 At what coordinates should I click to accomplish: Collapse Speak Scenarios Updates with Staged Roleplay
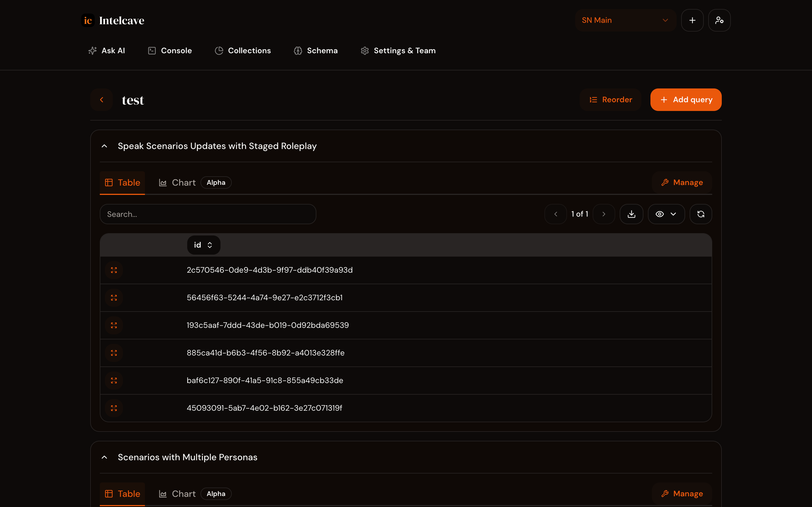[104, 146]
